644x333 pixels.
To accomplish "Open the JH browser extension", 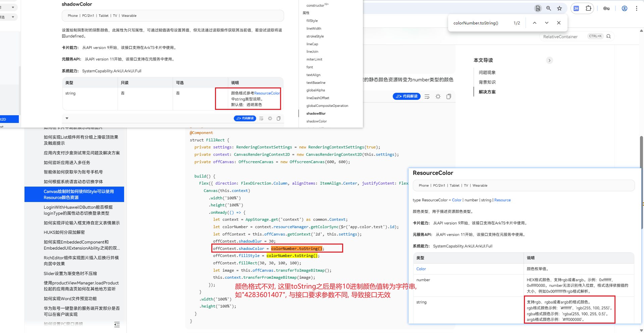I will click(x=576, y=8).
